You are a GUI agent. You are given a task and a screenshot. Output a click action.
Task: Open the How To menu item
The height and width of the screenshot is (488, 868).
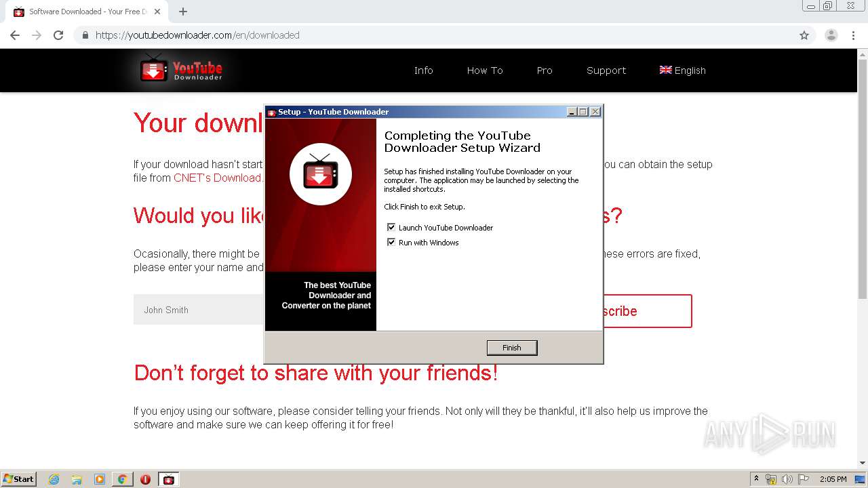click(485, 70)
